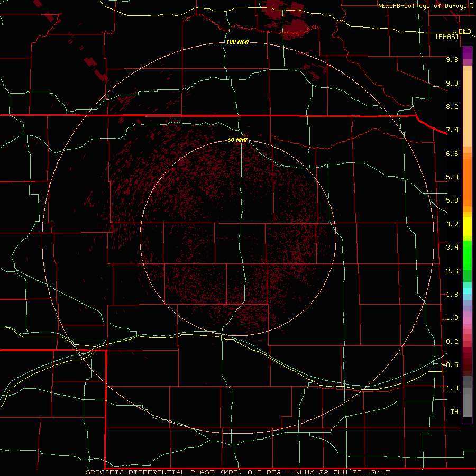Click the 5.0 scale value
This screenshot has height=476, width=476.
452,200
